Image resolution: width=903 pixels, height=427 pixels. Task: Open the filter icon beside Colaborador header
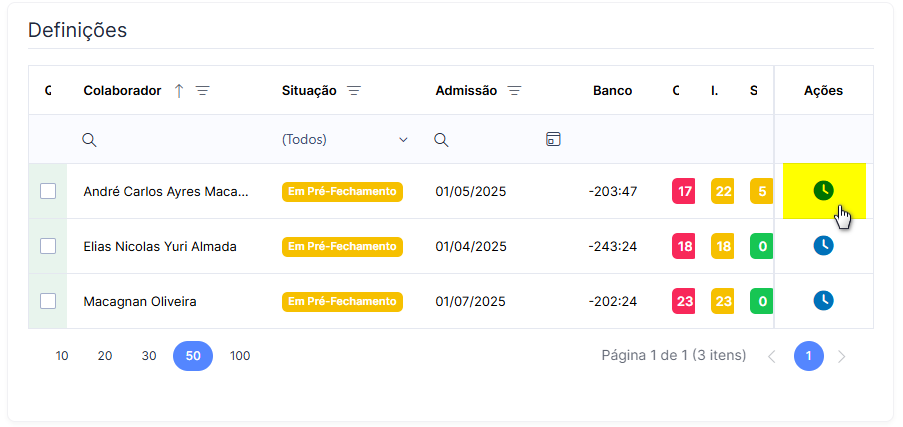tap(202, 90)
